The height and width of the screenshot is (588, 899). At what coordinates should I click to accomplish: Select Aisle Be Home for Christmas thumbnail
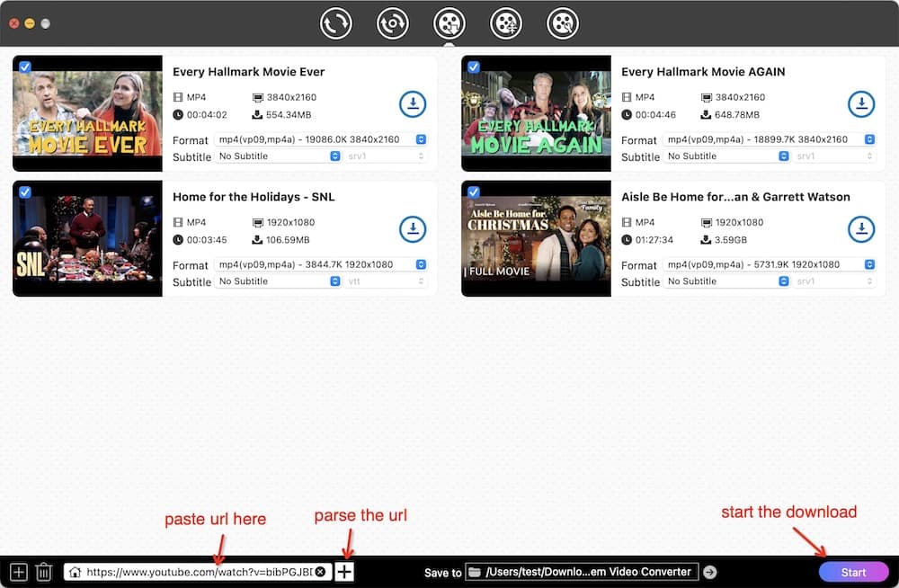[x=536, y=238]
